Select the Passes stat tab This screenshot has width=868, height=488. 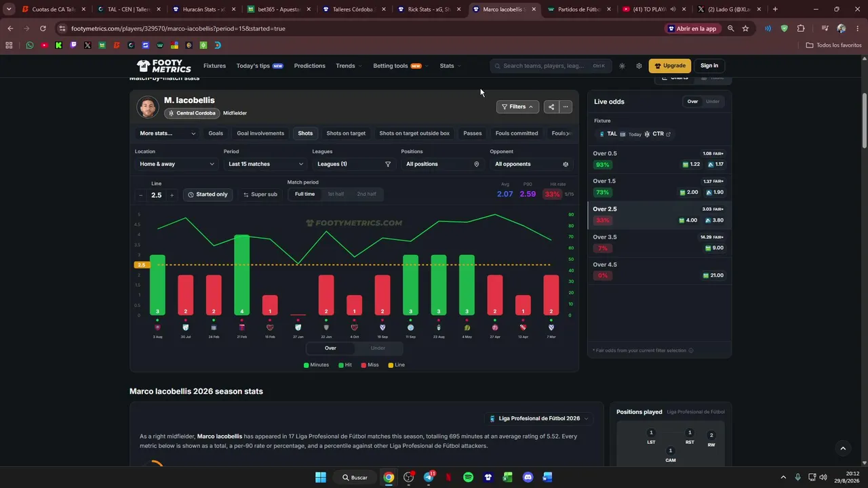pos(473,134)
